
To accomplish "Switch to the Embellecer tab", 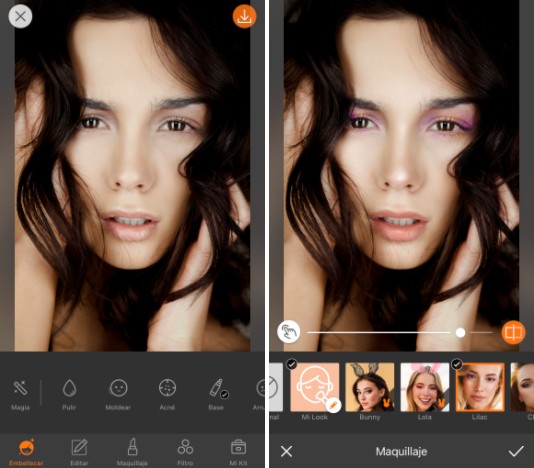I will tap(26, 452).
